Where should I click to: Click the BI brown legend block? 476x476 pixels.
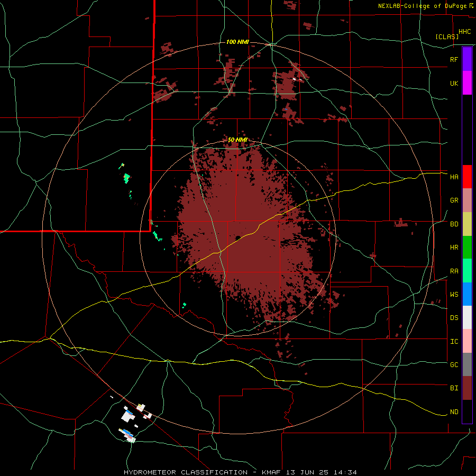467,388
